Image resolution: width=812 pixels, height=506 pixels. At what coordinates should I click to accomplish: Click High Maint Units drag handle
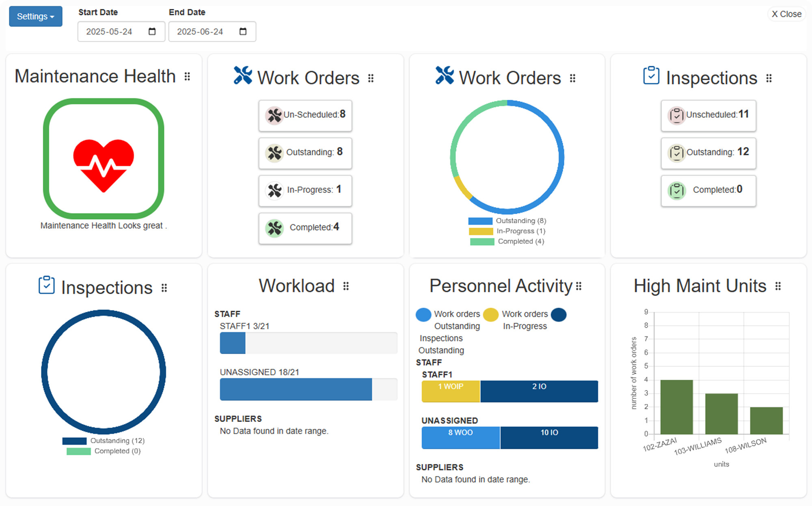[778, 286]
